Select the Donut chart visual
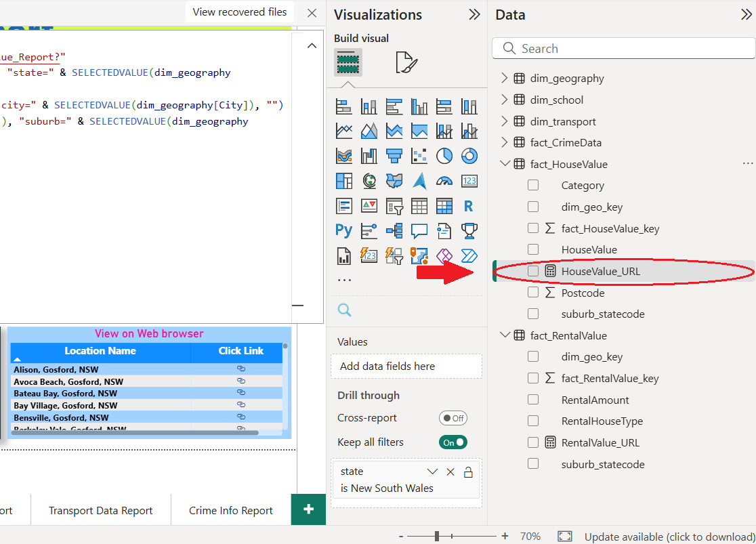 point(469,156)
